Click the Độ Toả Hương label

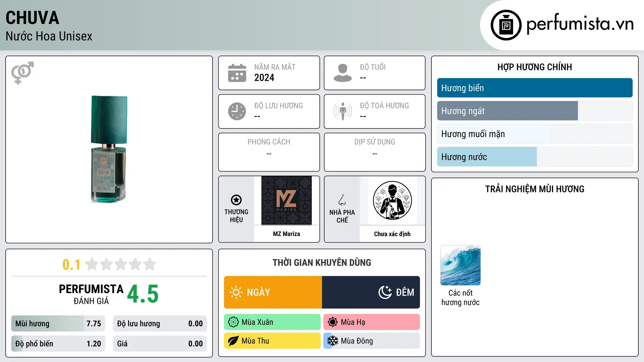384,106
